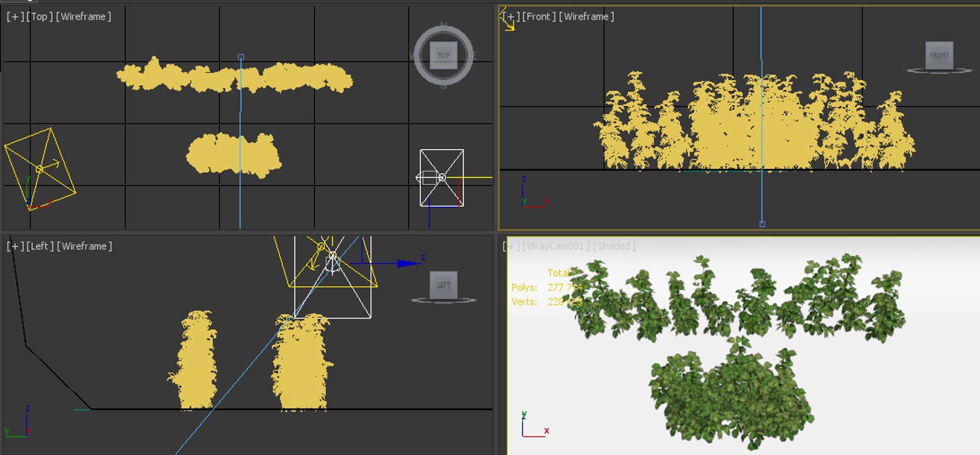Open the [+] menu in Left viewport
Image resolution: width=980 pixels, height=455 pixels.
[x=15, y=246]
